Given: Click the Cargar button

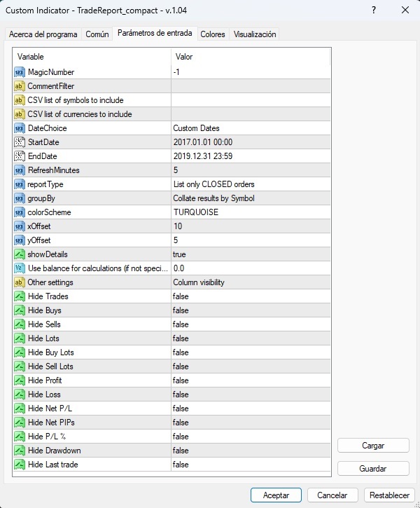Looking at the screenshot, I should click(373, 446).
